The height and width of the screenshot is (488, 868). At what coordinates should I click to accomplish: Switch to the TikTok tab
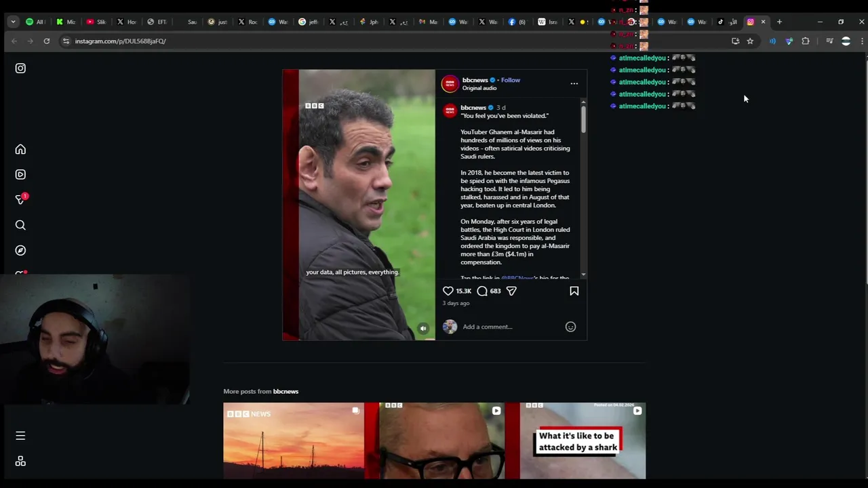[x=727, y=22]
